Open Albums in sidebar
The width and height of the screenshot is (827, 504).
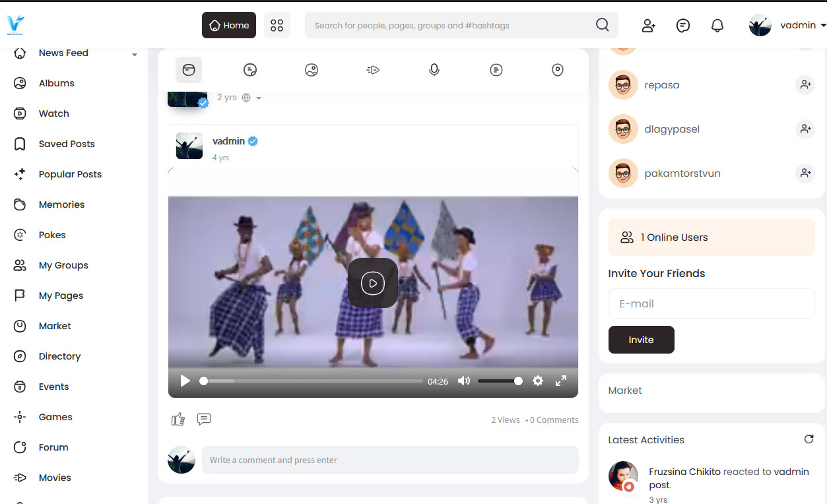click(56, 83)
